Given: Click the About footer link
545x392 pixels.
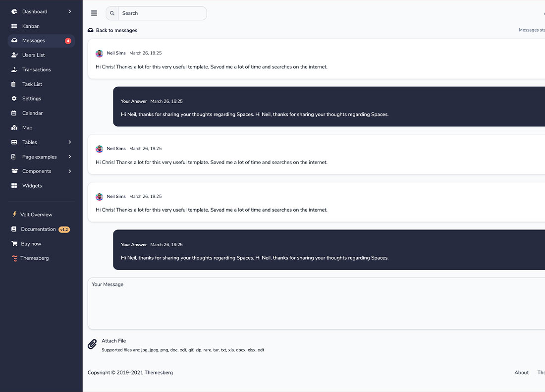Looking at the screenshot, I should [521, 373].
